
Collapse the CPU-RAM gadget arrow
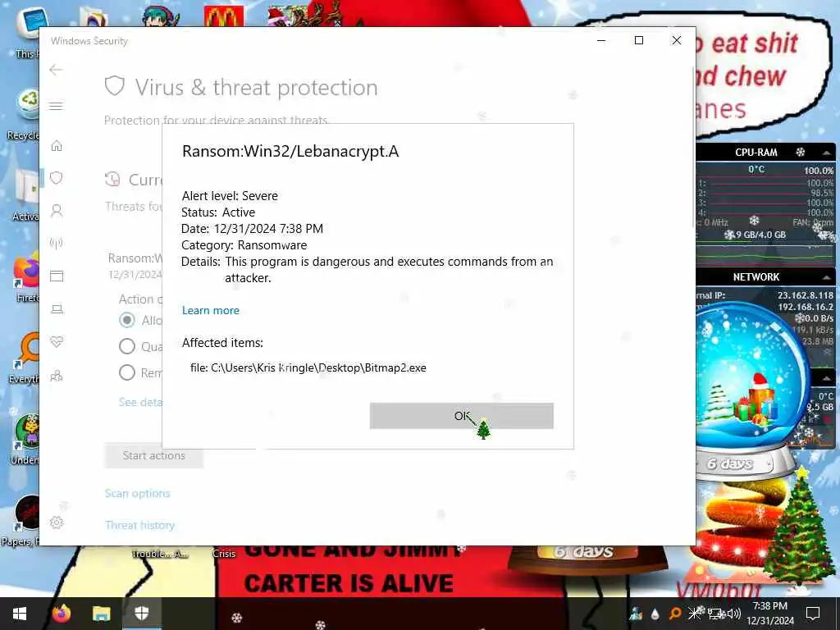pyautogui.click(x=827, y=153)
